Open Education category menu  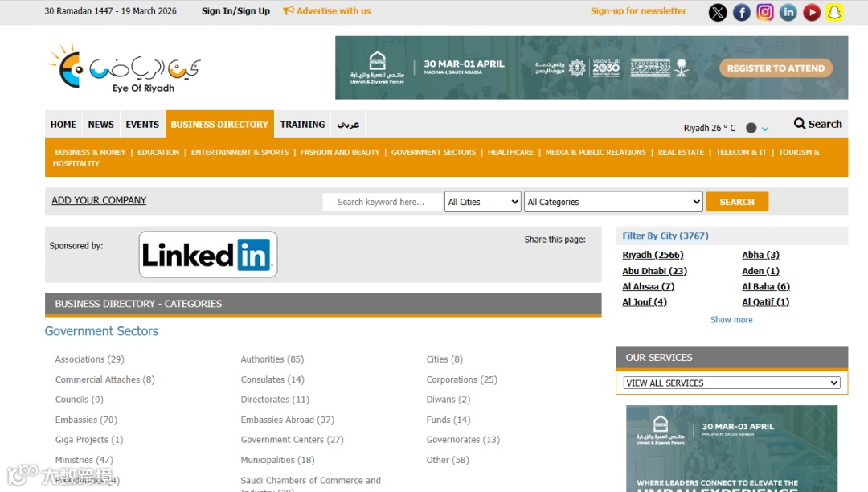pyautogui.click(x=158, y=152)
